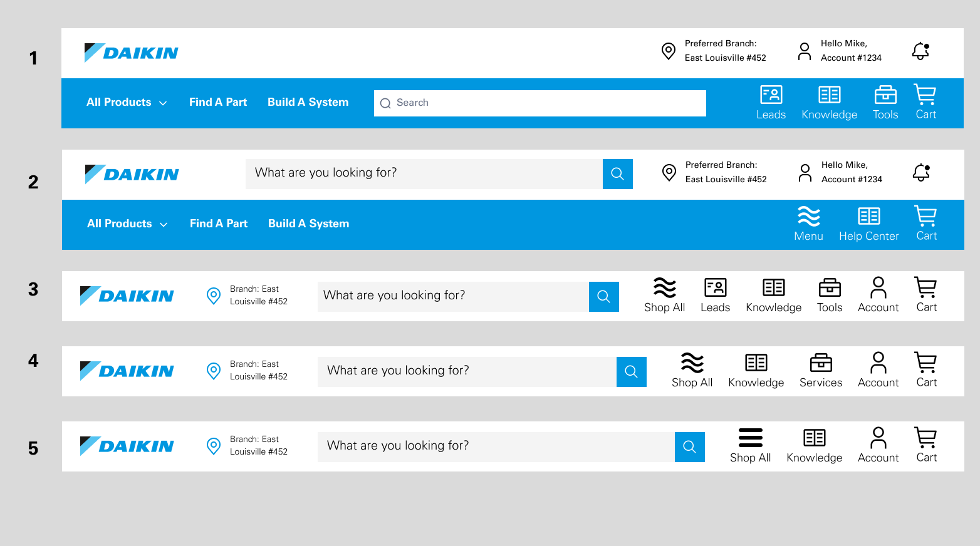Screen dimensions: 980x546
Task: Click Branch: East Louisville #452 text in variant 3
Action: point(258,295)
